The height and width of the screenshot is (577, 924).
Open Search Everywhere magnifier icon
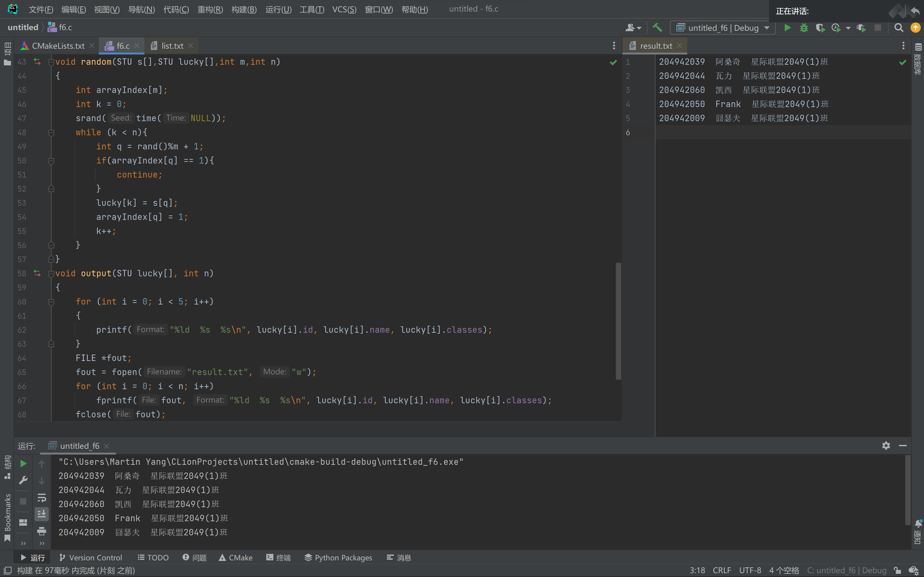point(898,28)
